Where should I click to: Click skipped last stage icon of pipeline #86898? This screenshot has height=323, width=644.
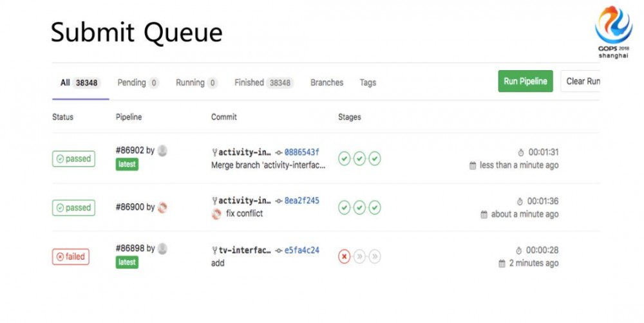pos(375,257)
